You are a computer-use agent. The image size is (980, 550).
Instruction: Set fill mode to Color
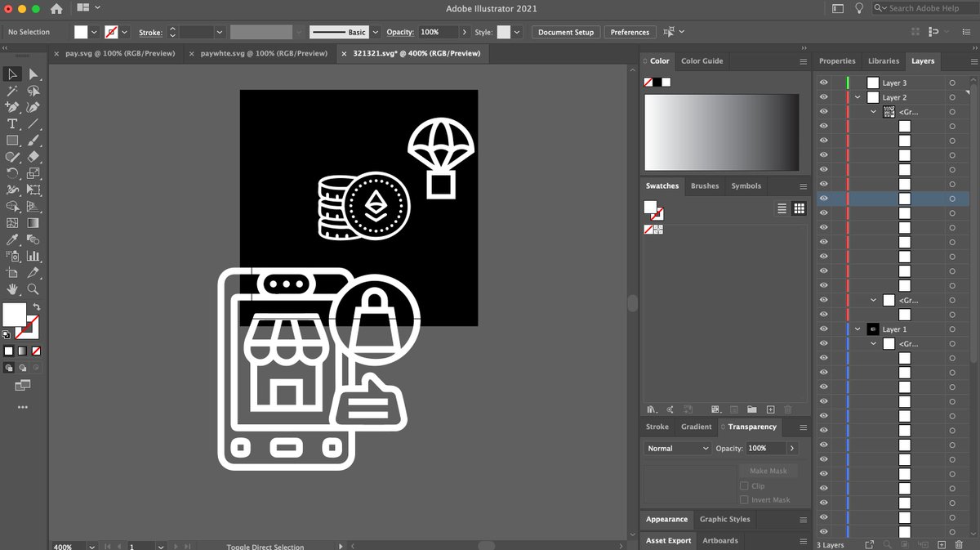9,351
